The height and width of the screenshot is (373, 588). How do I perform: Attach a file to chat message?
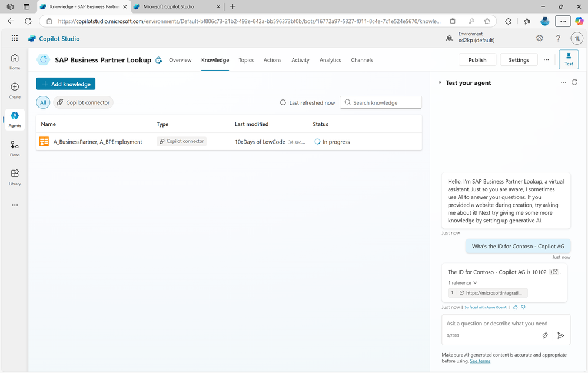(x=545, y=335)
